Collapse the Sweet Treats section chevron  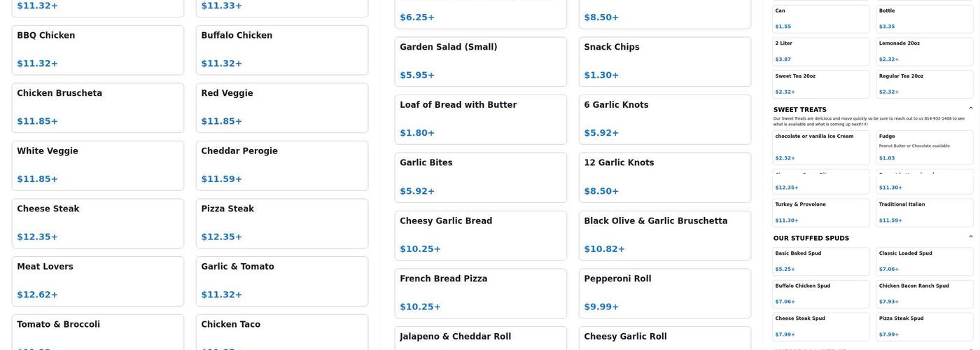(x=970, y=108)
